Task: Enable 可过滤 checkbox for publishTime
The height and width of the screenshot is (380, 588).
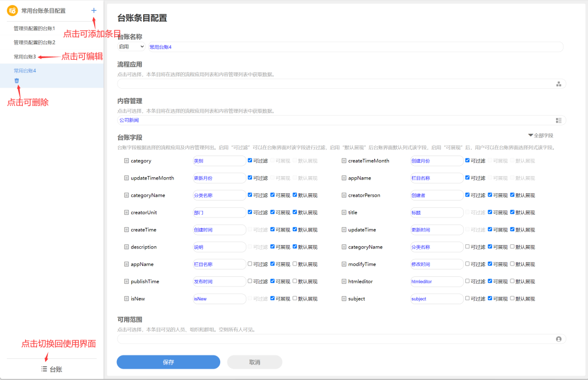Action: click(x=250, y=281)
